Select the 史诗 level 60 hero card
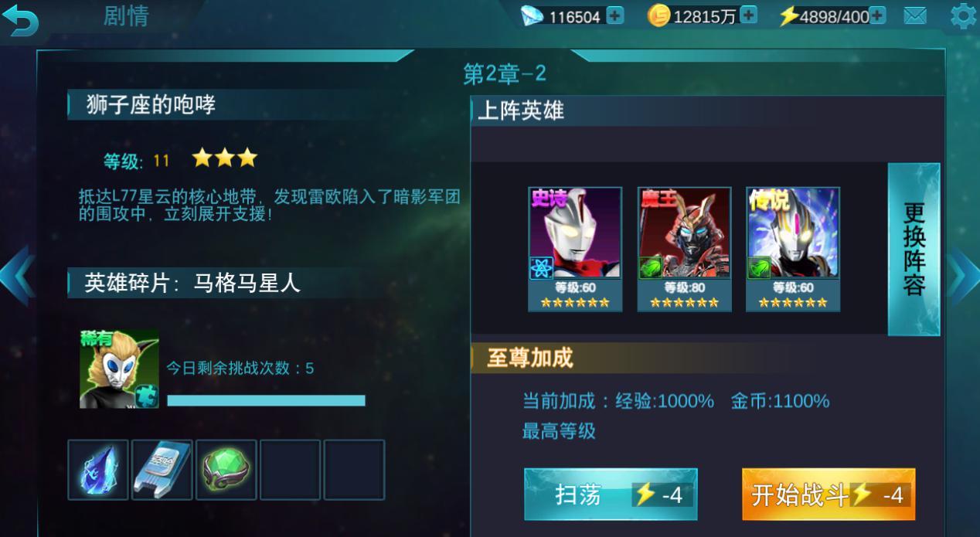 coord(575,250)
